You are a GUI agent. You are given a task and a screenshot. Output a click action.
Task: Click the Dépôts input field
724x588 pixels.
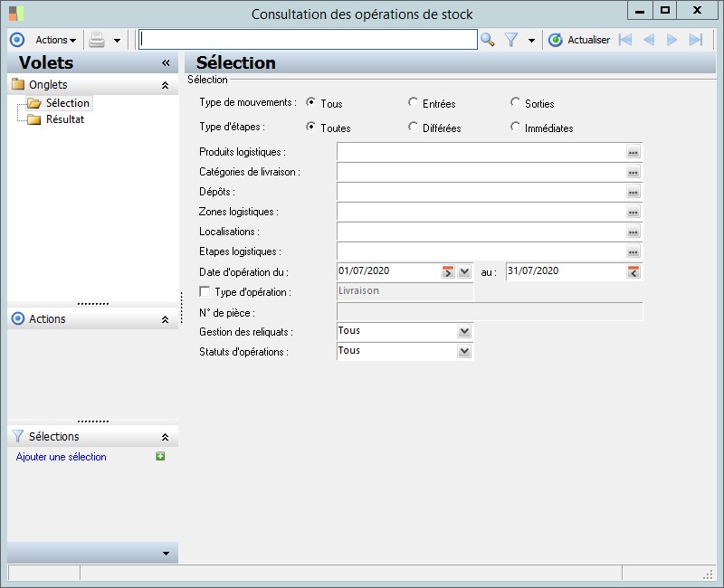[x=481, y=192]
